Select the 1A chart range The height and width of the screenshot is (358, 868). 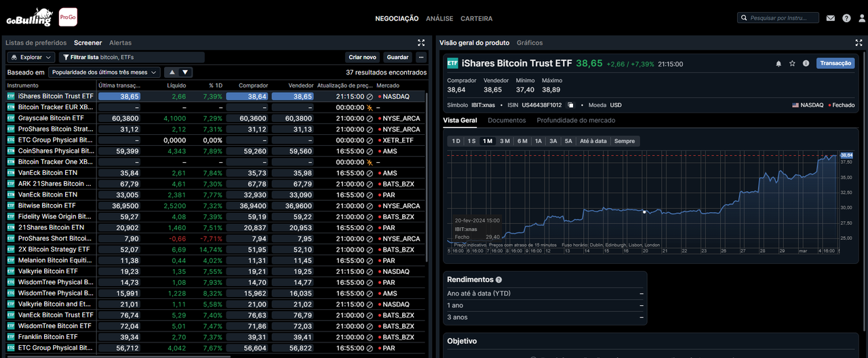coord(538,141)
